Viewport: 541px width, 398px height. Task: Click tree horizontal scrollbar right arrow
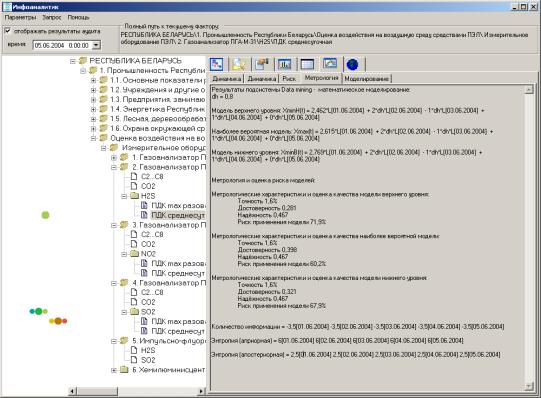pos(201,391)
